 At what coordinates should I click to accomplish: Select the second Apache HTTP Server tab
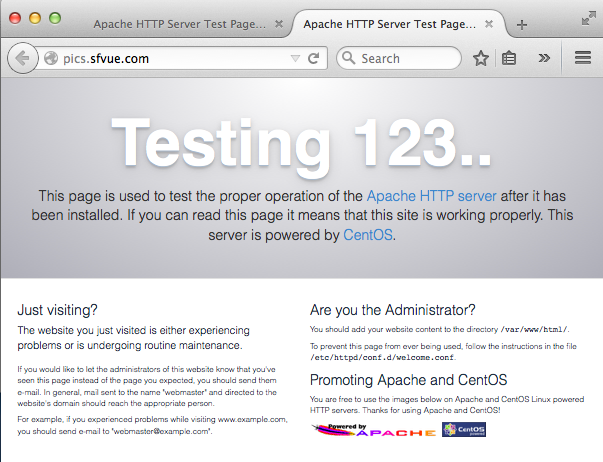pyautogui.click(x=390, y=24)
